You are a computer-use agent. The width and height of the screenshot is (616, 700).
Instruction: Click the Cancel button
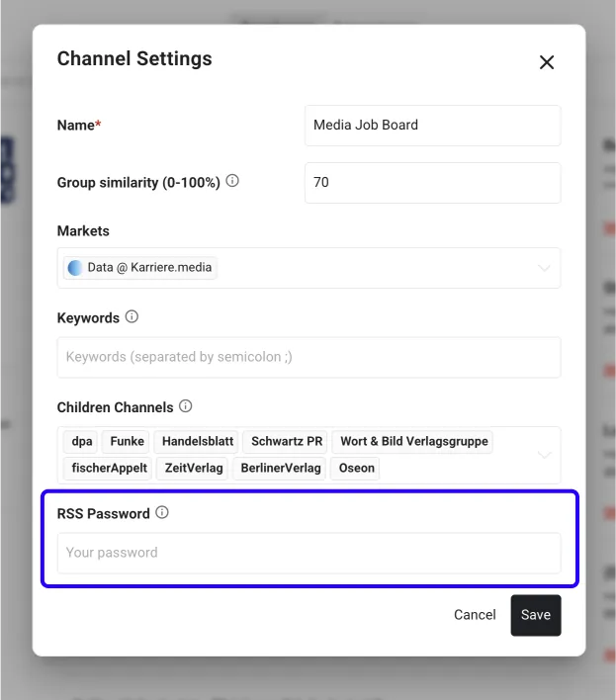point(475,615)
